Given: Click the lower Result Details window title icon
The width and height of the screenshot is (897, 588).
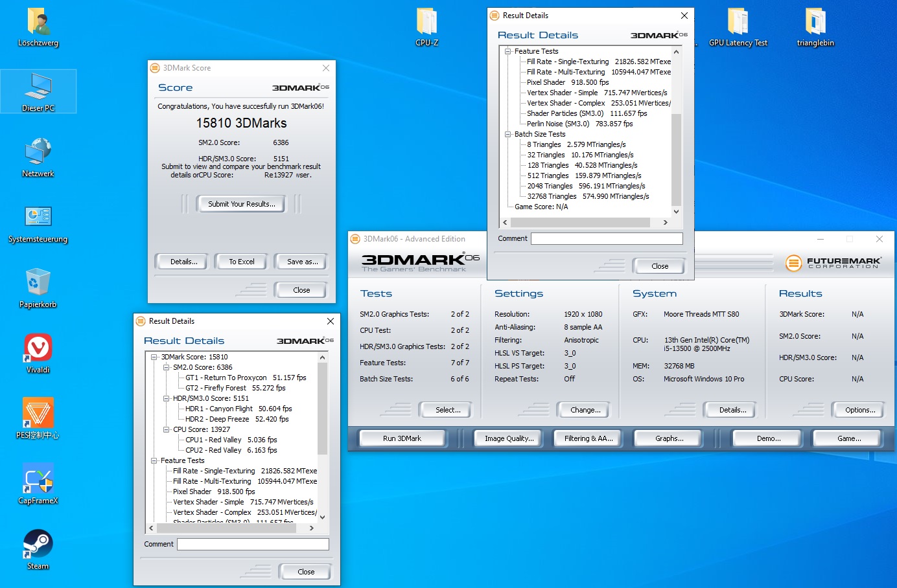Looking at the screenshot, I should [x=141, y=321].
